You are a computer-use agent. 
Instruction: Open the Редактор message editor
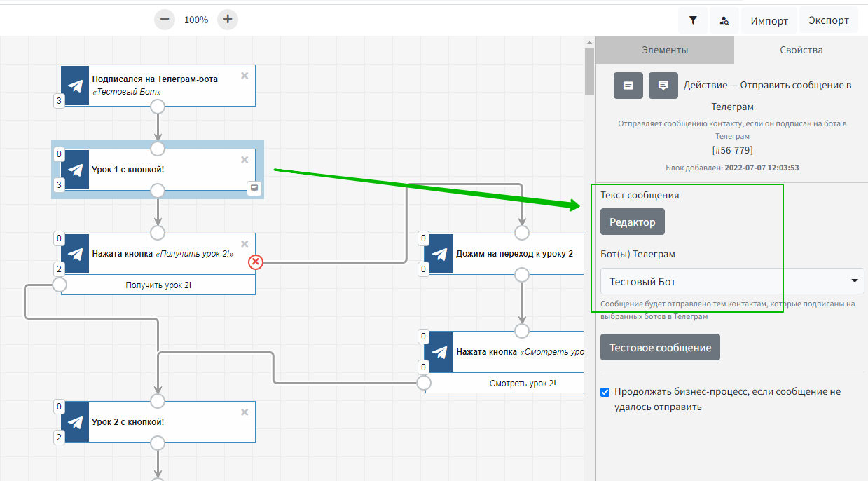pyautogui.click(x=632, y=222)
